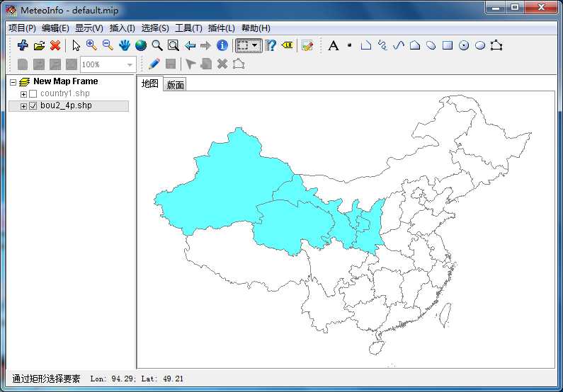Click the Full Extent globe icon
Image resolution: width=563 pixels, height=392 pixels.
pyautogui.click(x=141, y=45)
